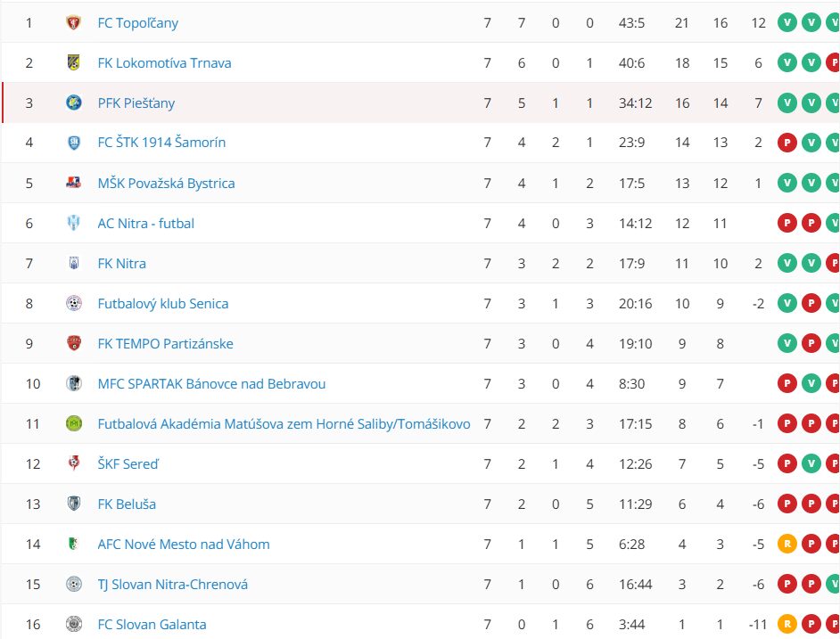Viewport: 840px width, 639px height.
Task: Click the red P badge in Šamorín row
Action: point(786,143)
